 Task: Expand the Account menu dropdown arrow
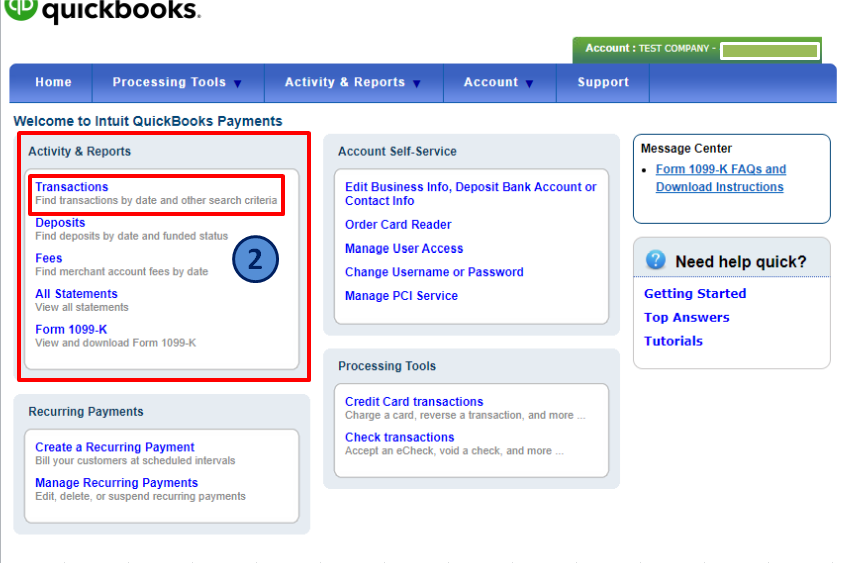[529, 83]
